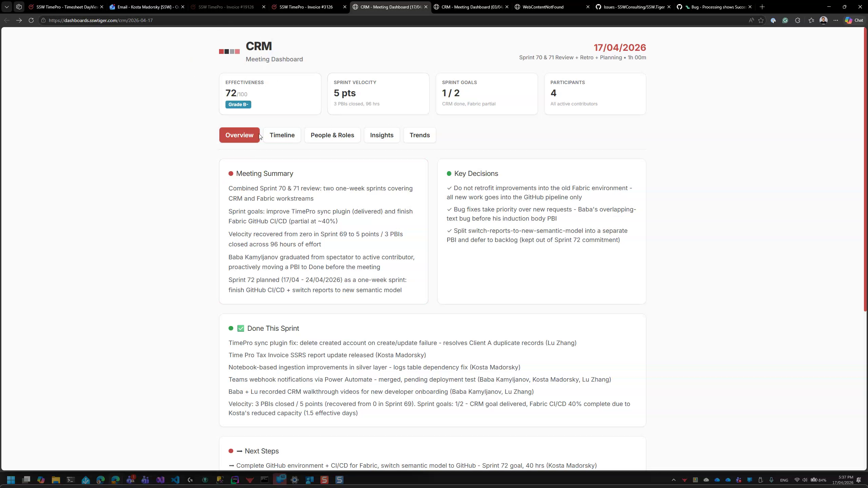The width and height of the screenshot is (868, 488).
Task: Open File Explorer from the taskbar
Action: coord(56,480)
